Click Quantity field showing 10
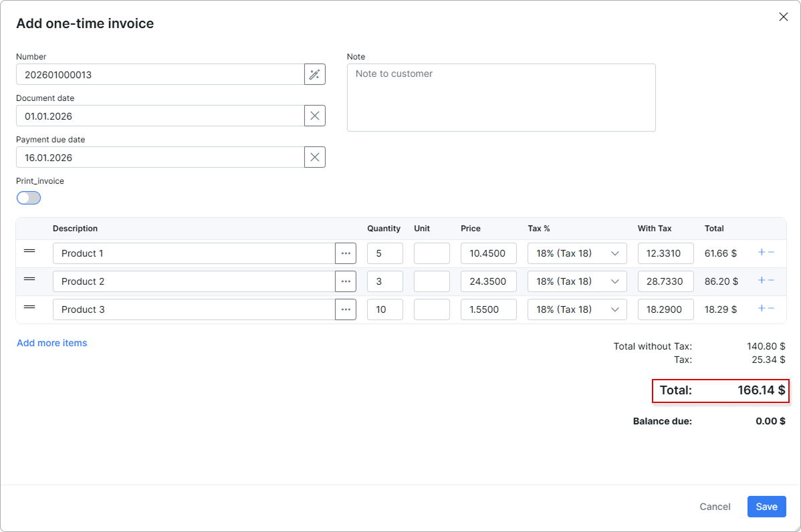This screenshot has height=532, width=801. click(x=384, y=309)
